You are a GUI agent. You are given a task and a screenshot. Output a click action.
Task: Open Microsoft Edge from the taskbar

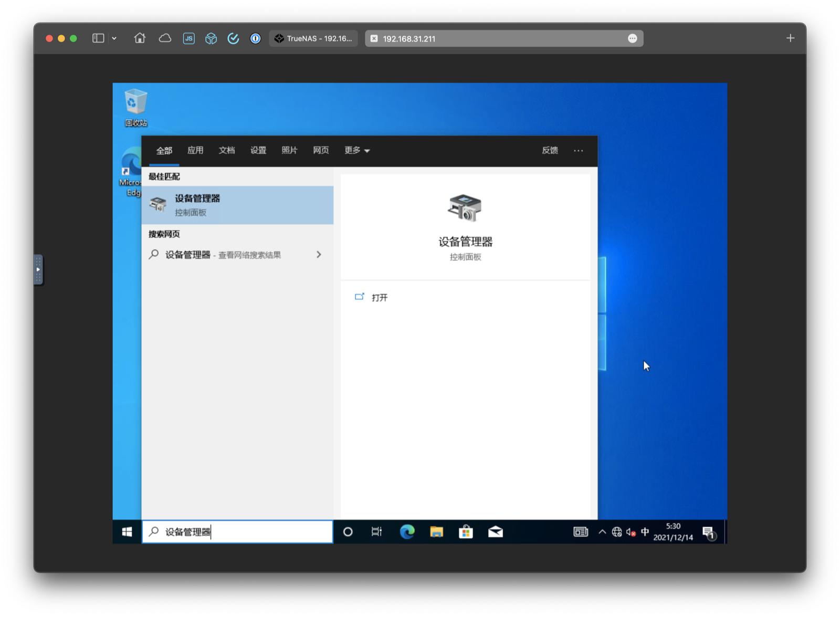pyautogui.click(x=408, y=532)
